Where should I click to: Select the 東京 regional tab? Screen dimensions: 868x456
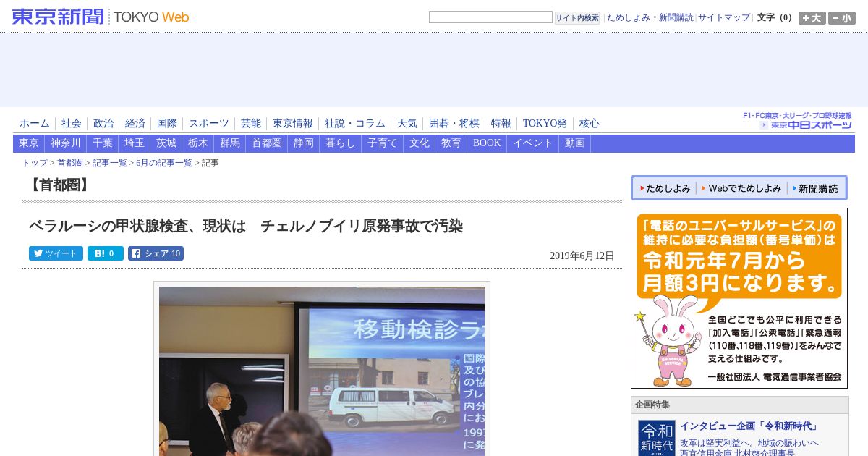(29, 143)
